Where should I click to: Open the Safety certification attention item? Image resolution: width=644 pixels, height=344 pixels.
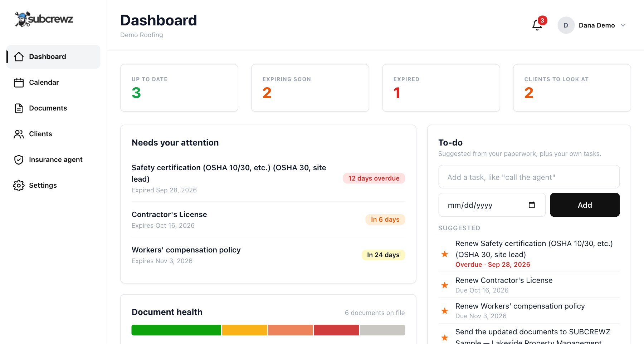[x=268, y=178]
